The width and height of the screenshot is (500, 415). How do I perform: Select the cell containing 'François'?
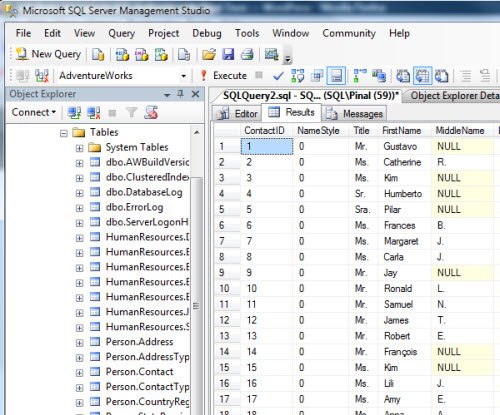coord(404,352)
